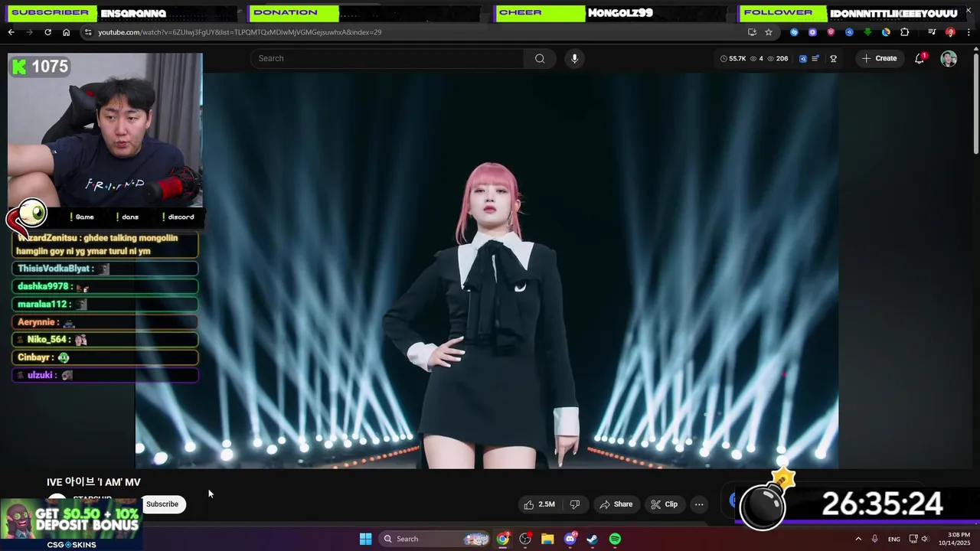Click the video title IVE 'I AM' MV
980x551 pixels.
pyautogui.click(x=93, y=482)
